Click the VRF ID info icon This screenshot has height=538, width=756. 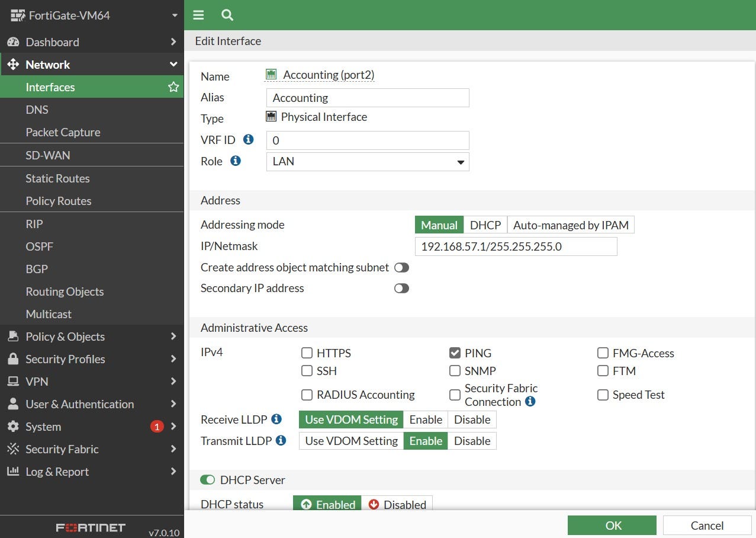click(x=248, y=139)
